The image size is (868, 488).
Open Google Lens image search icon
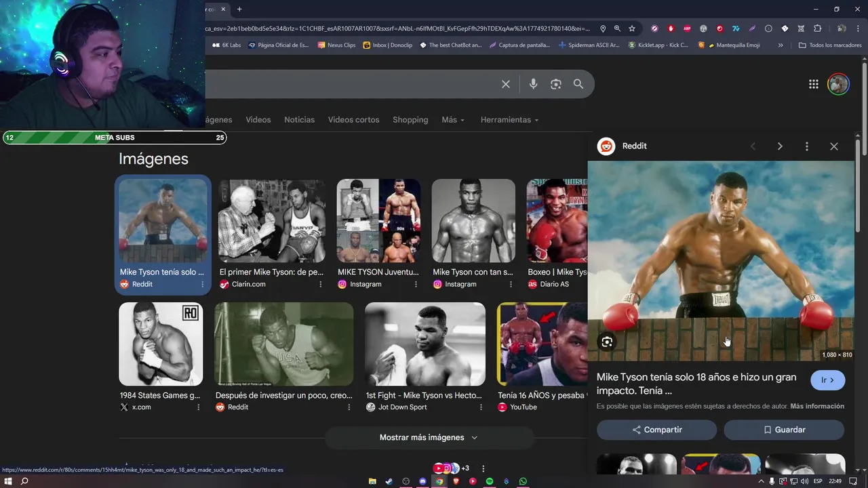tap(556, 84)
